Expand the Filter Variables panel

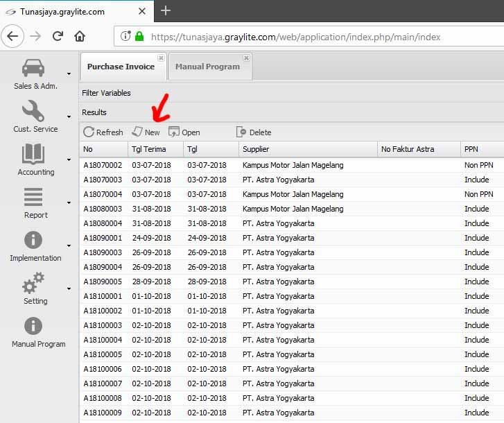point(106,93)
